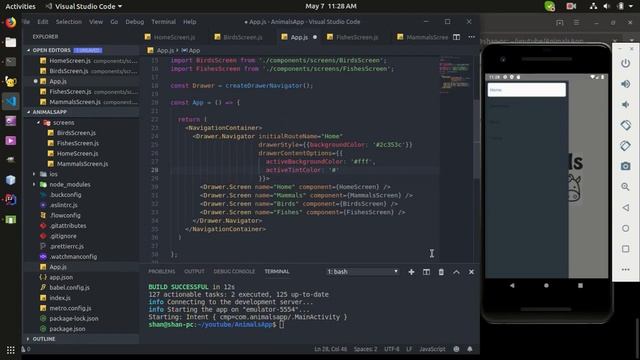Screen dimensions: 640x360
Task: Take emulator screenshot with camera icon
Action: (x=625, y=166)
